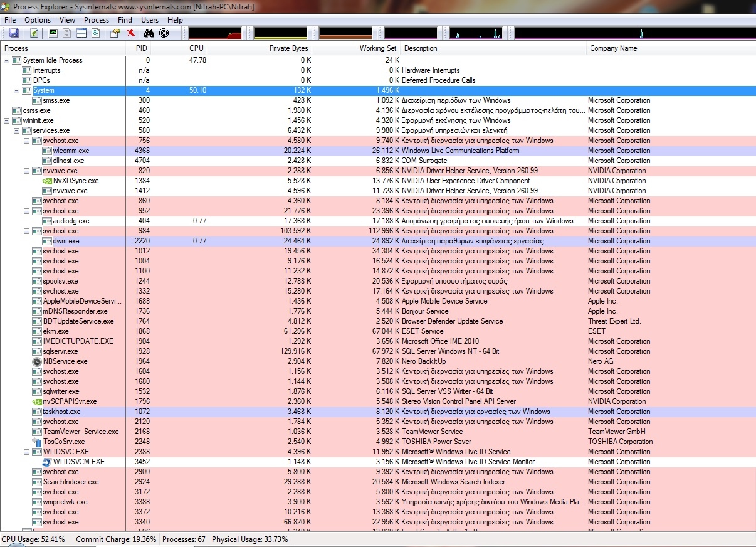Open the Users menu
The image size is (756, 547).
[x=150, y=20]
